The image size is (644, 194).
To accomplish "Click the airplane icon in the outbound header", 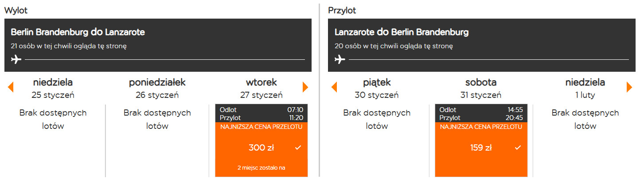I will 16,59.
